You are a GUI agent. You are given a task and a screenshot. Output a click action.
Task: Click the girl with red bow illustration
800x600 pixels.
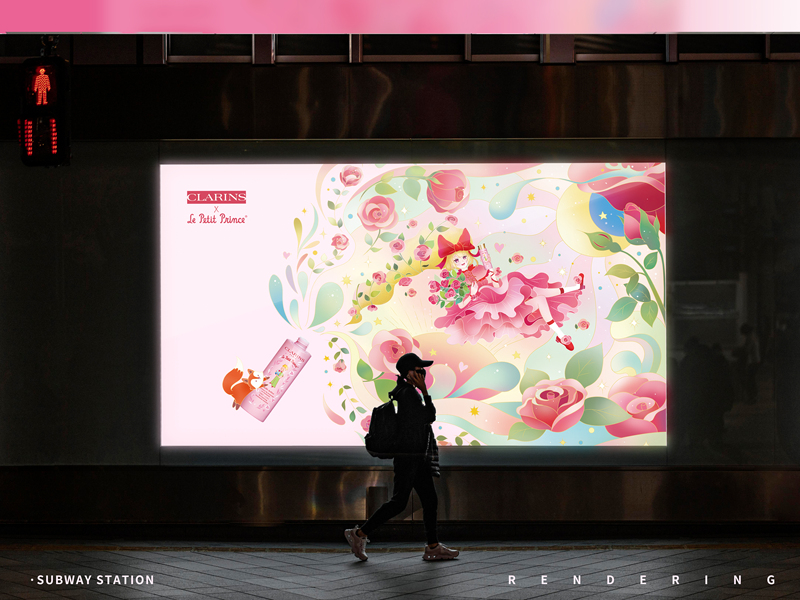click(507, 291)
